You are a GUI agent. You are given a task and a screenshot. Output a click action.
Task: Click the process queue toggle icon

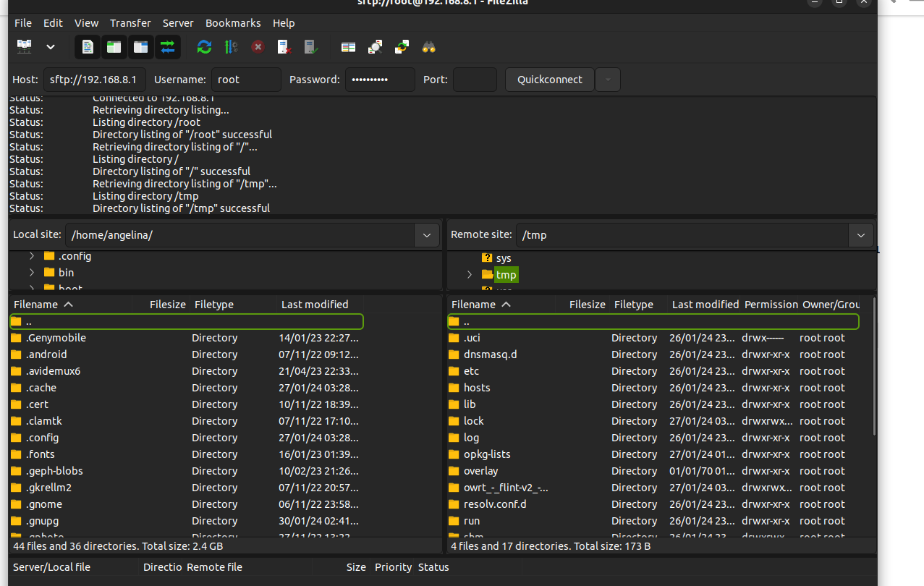pyautogui.click(x=232, y=47)
